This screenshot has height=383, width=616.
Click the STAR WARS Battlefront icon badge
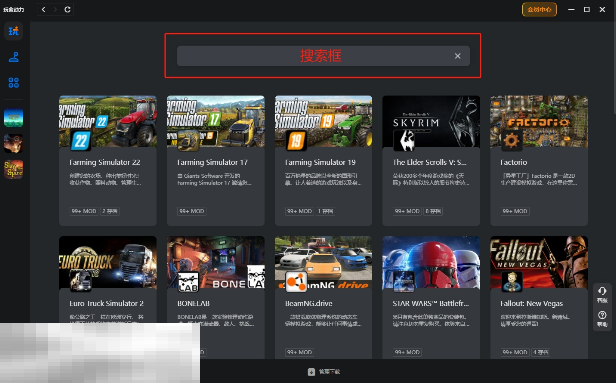point(404,281)
